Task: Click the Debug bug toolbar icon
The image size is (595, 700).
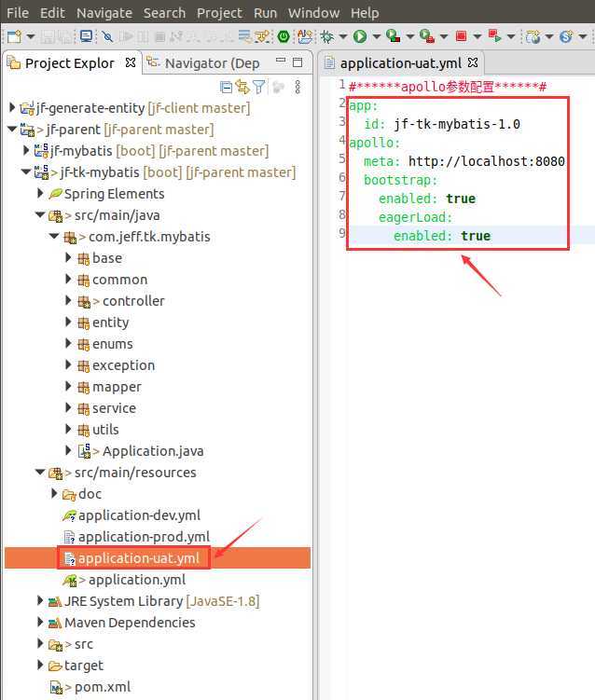Action: (327, 36)
